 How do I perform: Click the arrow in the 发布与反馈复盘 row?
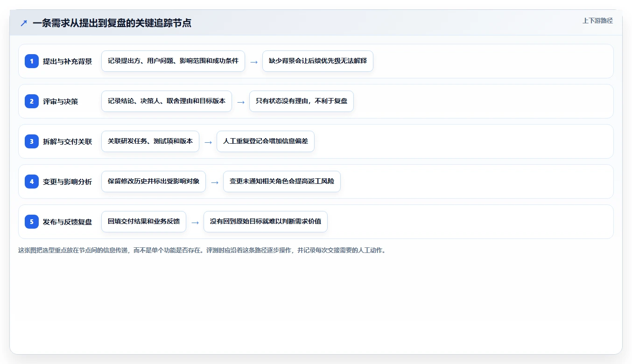click(x=195, y=222)
